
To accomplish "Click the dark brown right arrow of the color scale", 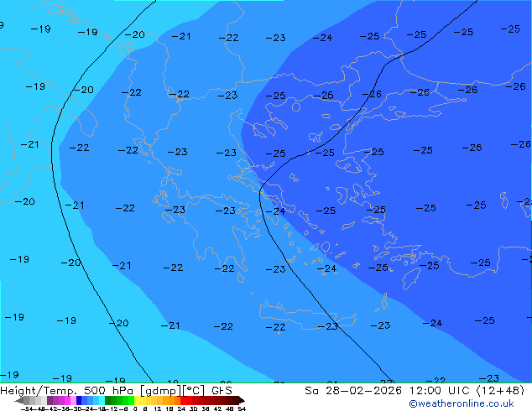I will (242, 401).
